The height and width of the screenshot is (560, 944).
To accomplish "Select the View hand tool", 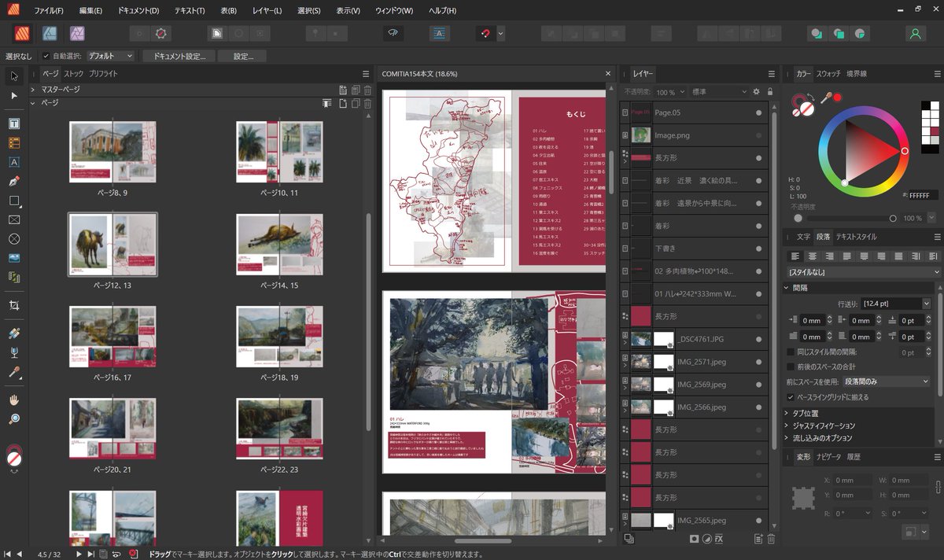I will pos(14,400).
